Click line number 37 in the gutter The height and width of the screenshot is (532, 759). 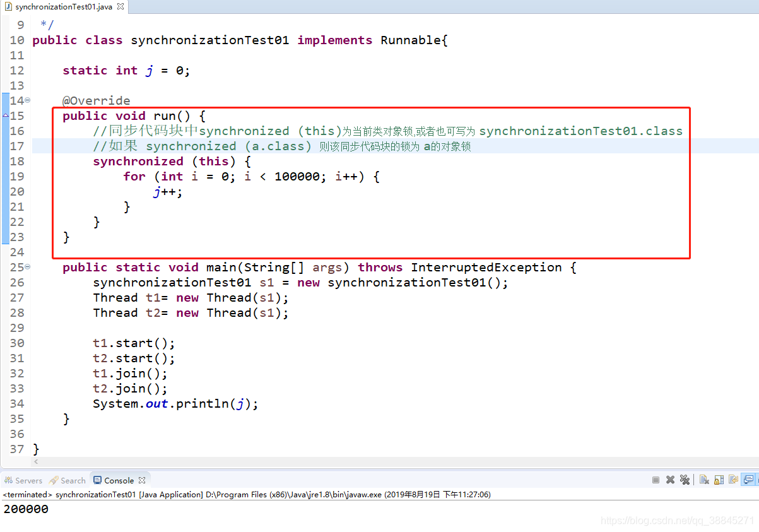17,449
